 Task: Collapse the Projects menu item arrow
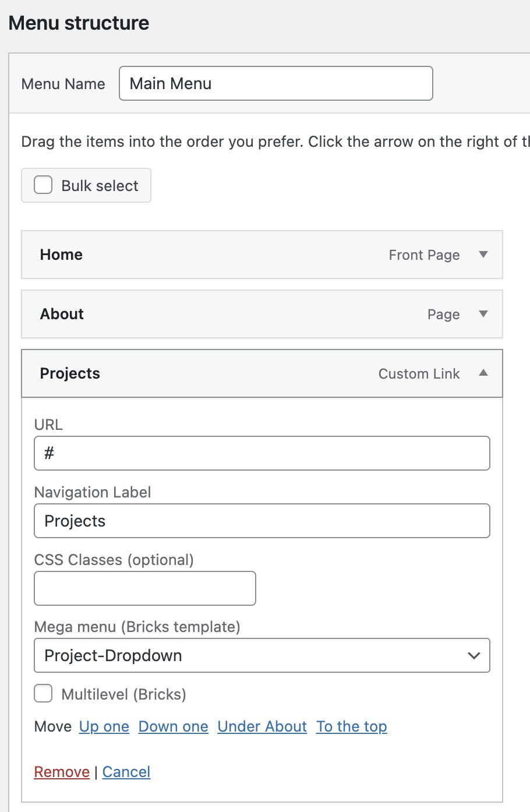pyautogui.click(x=483, y=373)
